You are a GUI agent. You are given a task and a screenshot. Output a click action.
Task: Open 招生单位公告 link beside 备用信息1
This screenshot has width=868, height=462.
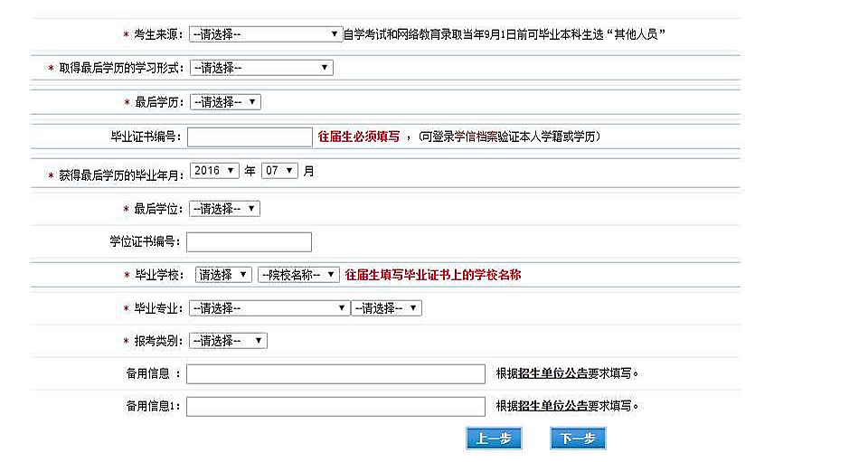pyautogui.click(x=553, y=406)
